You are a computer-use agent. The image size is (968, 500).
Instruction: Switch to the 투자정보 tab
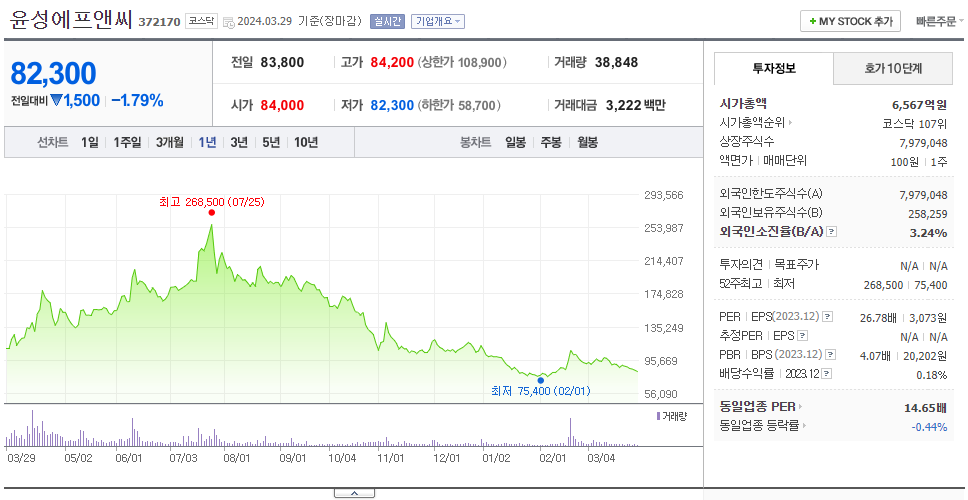point(774,69)
